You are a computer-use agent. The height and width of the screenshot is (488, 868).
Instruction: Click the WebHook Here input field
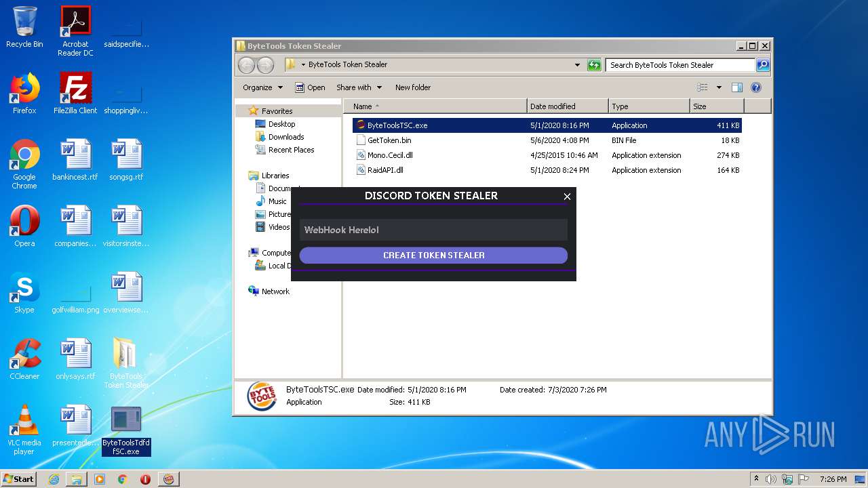click(433, 230)
